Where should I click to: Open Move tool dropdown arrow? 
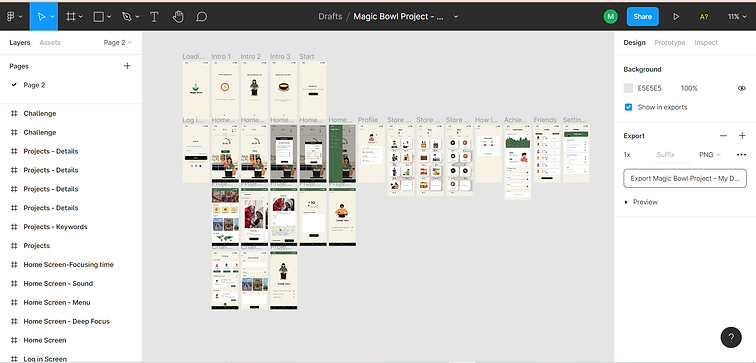(52, 16)
